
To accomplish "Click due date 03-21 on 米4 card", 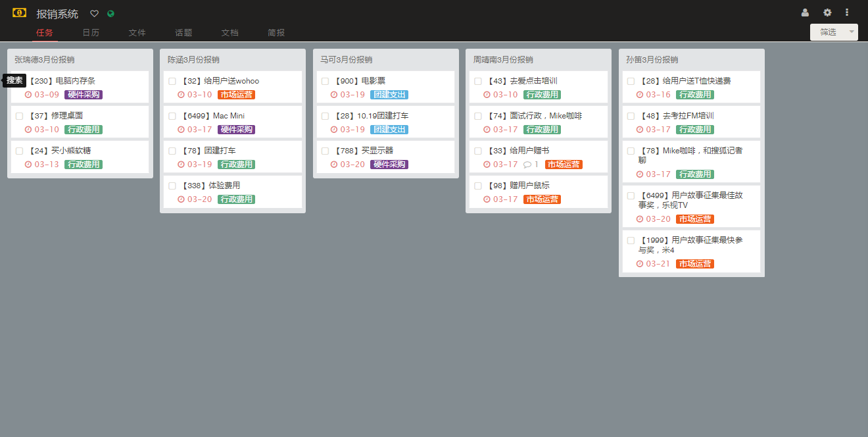I will click(x=658, y=264).
